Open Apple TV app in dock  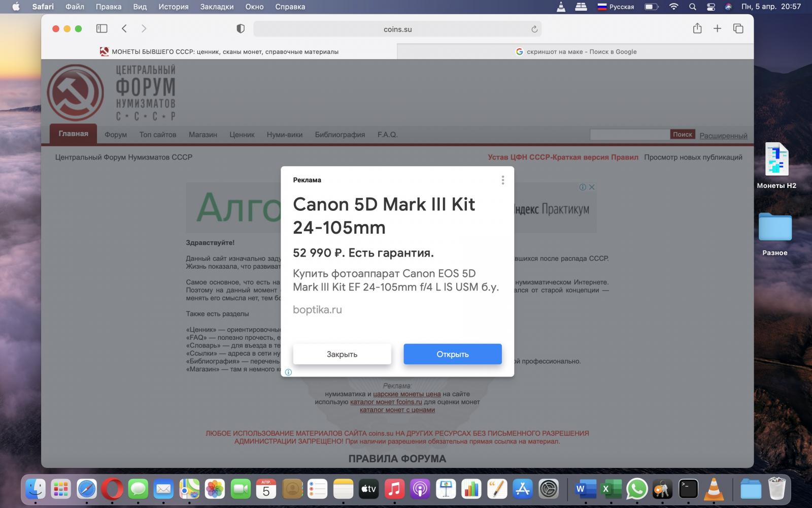pyautogui.click(x=368, y=489)
